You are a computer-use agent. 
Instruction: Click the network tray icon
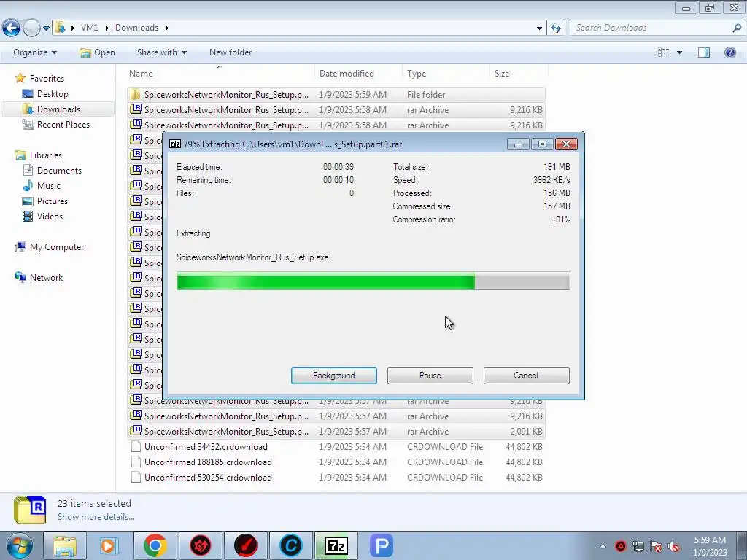pos(638,546)
